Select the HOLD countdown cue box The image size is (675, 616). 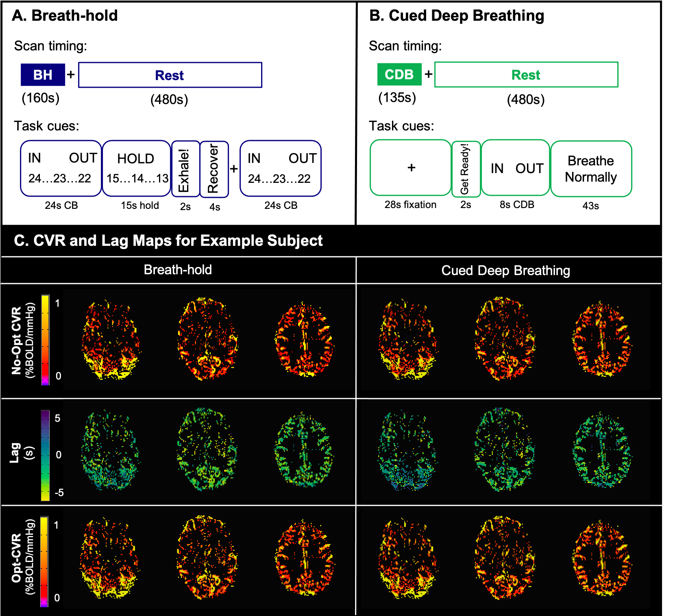pyautogui.click(x=137, y=168)
